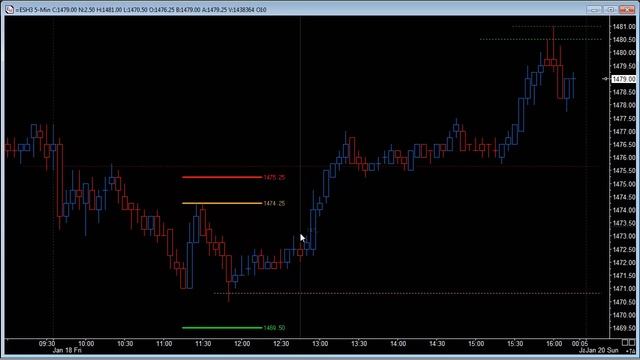
Task: Click the 1472.50 price axis label
Action: point(624,249)
